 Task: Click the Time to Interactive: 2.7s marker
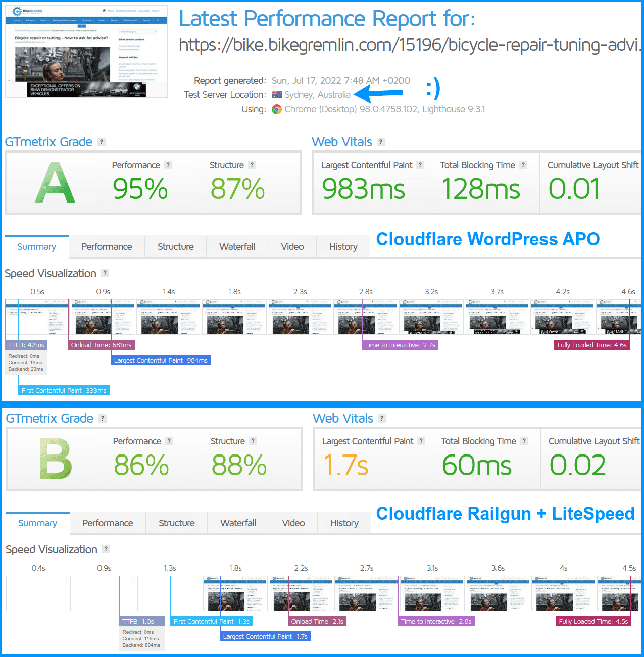[x=400, y=345]
